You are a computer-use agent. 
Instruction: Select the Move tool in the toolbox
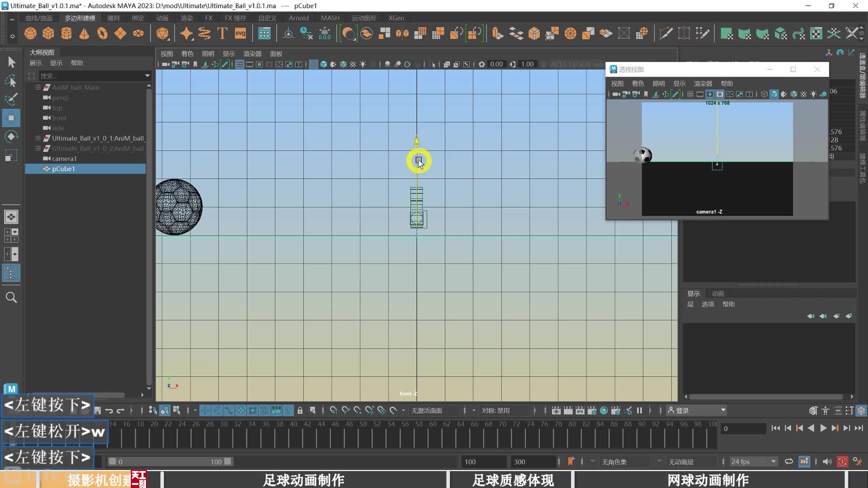pyautogui.click(x=11, y=118)
